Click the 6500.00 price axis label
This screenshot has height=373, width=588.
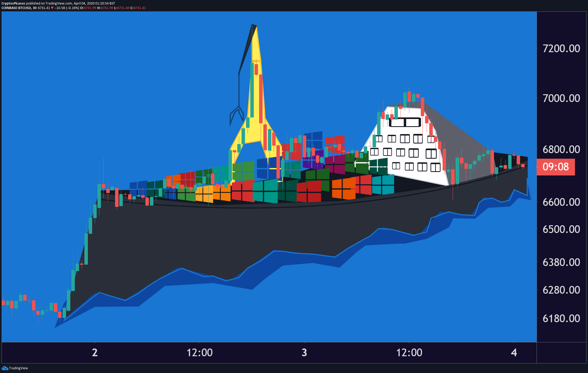tap(561, 229)
